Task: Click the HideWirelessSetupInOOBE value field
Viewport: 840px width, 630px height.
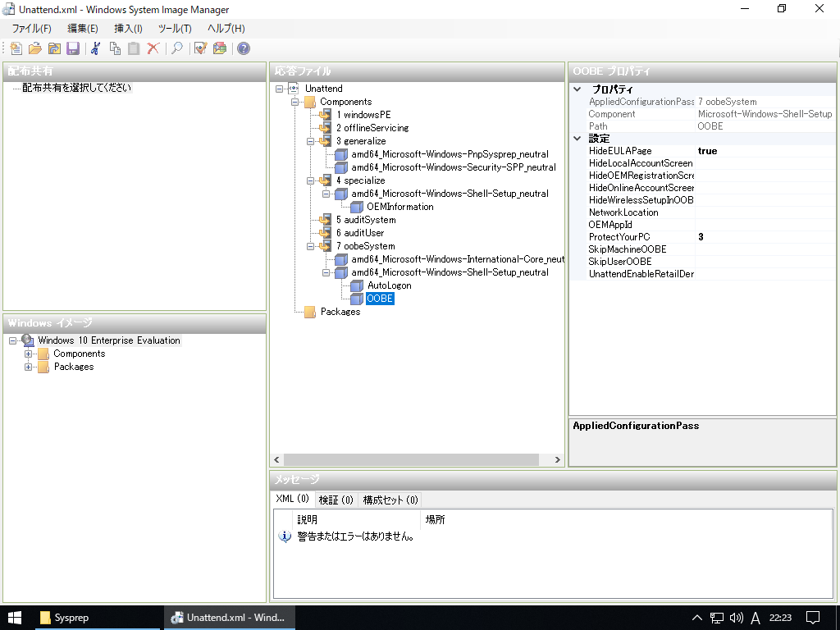Action: click(x=765, y=200)
